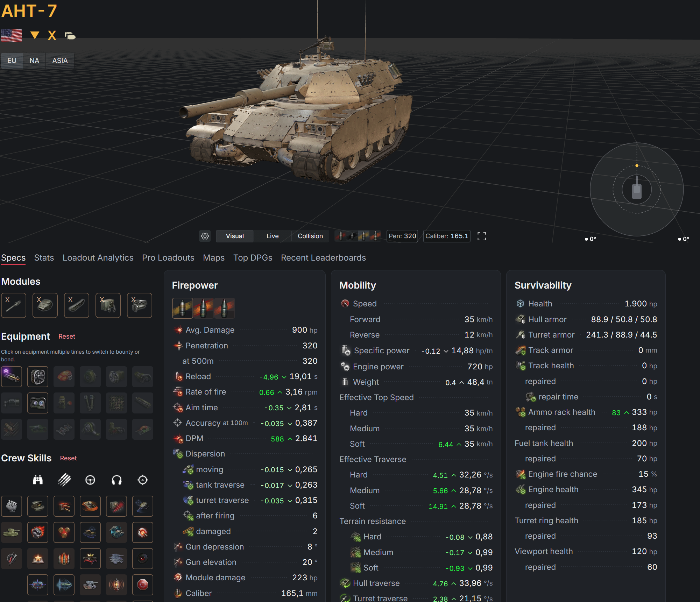The width and height of the screenshot is (700, 602).
Task: Click the orange turret rotation dial marker
Action: click(x=637, y=165)
